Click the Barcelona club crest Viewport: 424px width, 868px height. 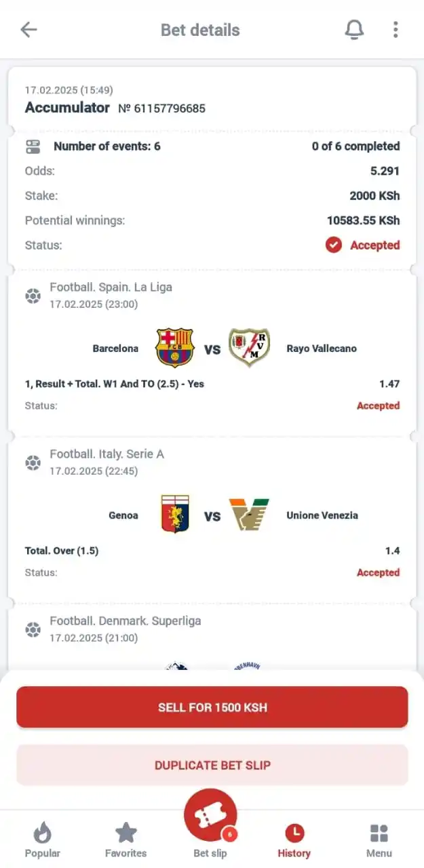(x=175, y=349)
